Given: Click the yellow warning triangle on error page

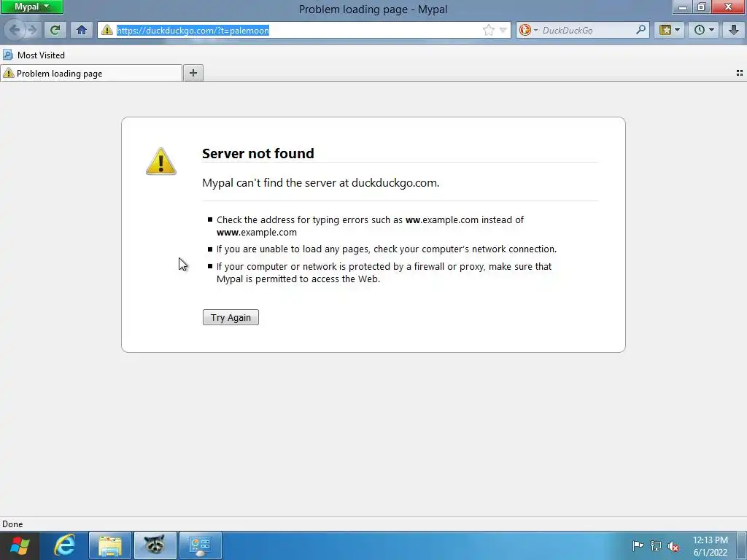Looking at the screenshot, I should (161, 161).
